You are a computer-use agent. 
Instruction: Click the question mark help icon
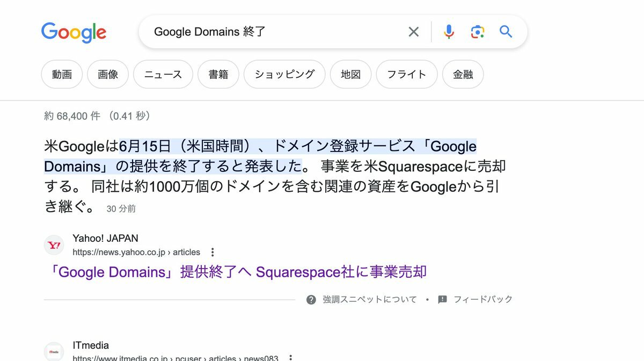(311, 299)
